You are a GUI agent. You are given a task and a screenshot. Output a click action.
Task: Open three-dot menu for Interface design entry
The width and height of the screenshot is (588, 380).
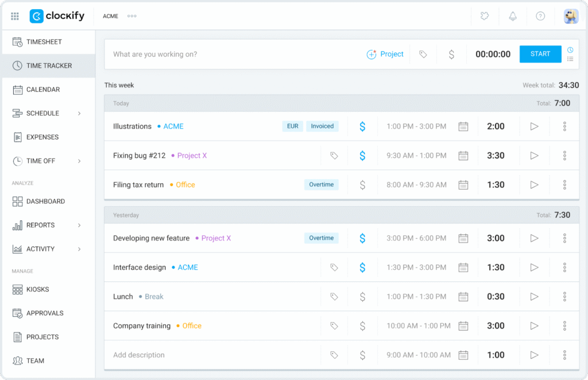(x=564, y=267)
